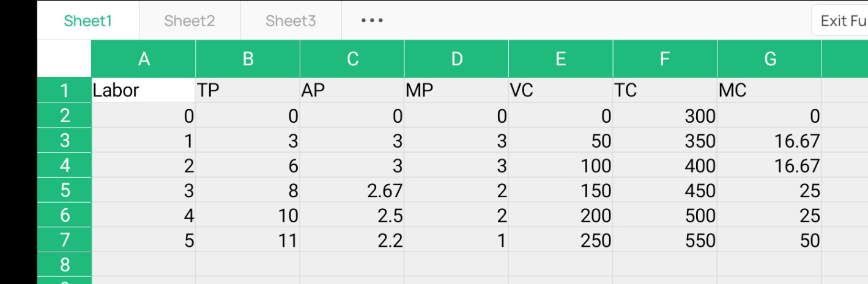Switch to the Sheet3 tab
The width and height of the screenshot is (868, 284).
click(291, 21)
